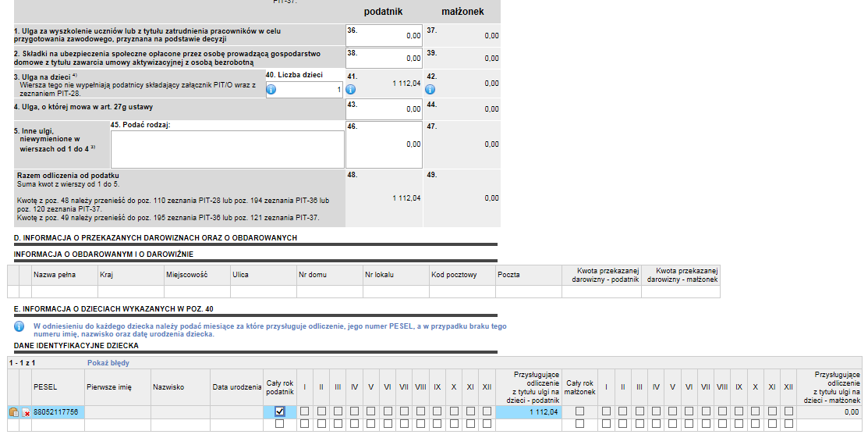Click the info icon in field 41
868x438 pixels.
click(x=351, y=89)
